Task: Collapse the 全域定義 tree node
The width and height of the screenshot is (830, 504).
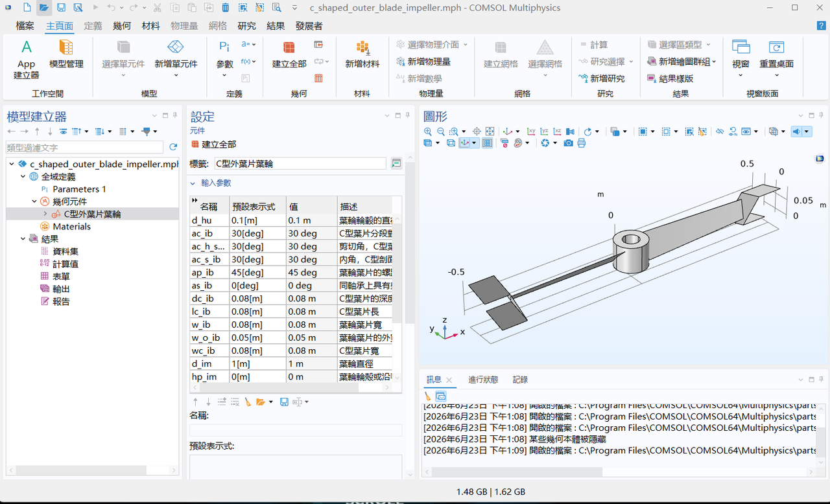Action: click(23, 177)
